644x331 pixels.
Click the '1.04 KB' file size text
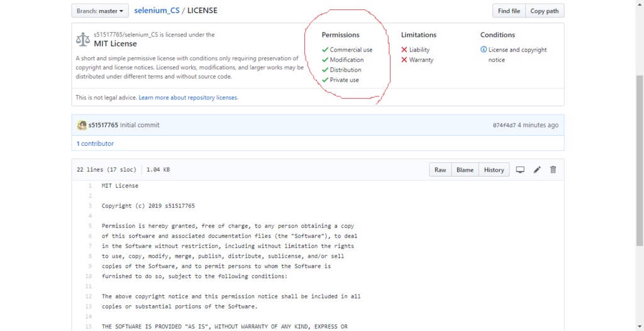(158, 170)
